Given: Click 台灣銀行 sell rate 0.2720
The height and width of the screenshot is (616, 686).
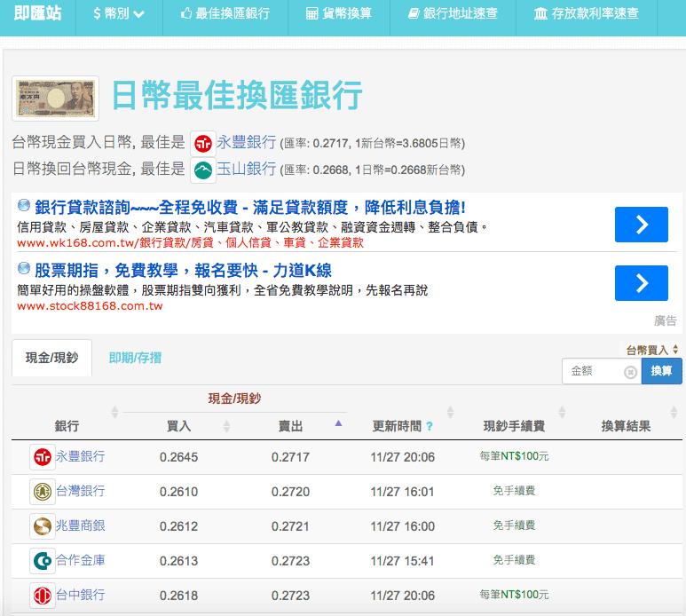Looking at the screenshot, I should click(x=290, y=492).
